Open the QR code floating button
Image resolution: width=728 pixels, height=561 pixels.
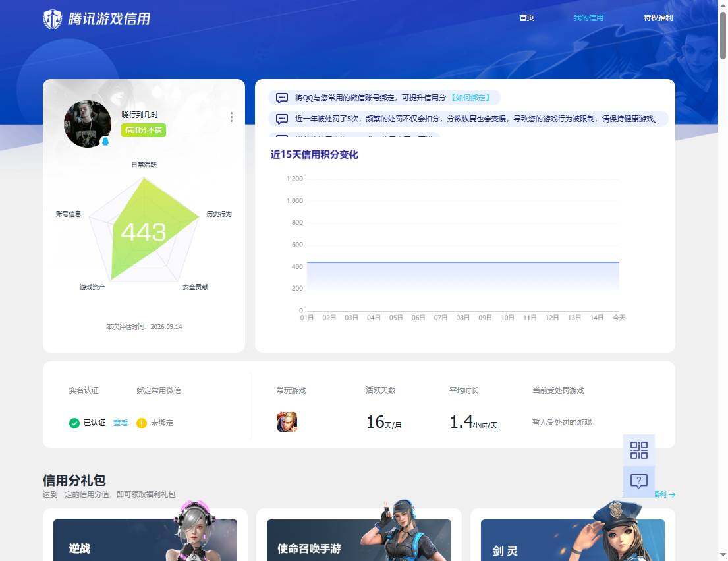639,450
